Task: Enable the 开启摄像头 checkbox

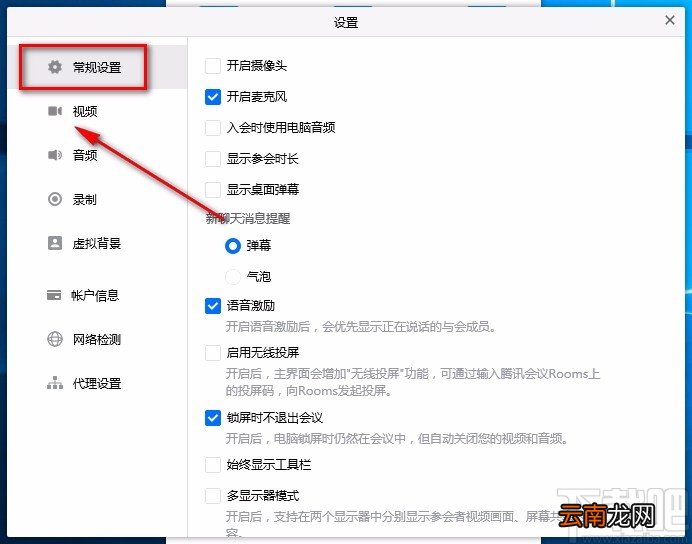Action: tap(213, 66)
